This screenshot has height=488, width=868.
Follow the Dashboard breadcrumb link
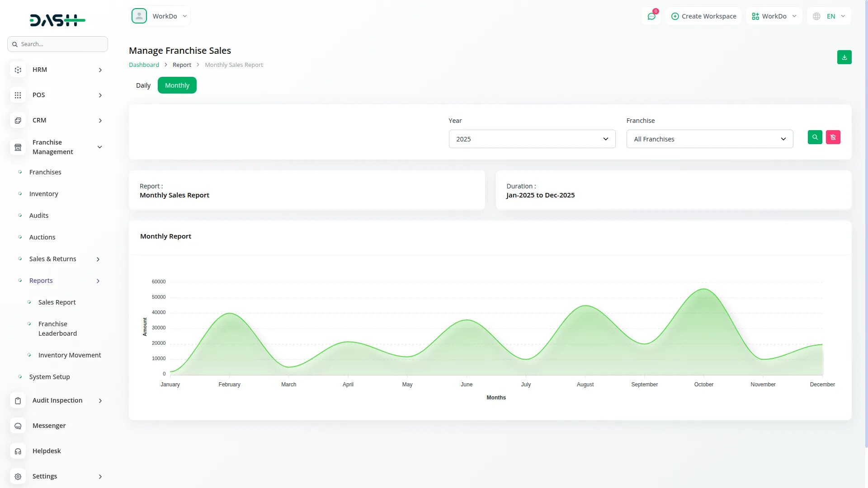[144, 65]
